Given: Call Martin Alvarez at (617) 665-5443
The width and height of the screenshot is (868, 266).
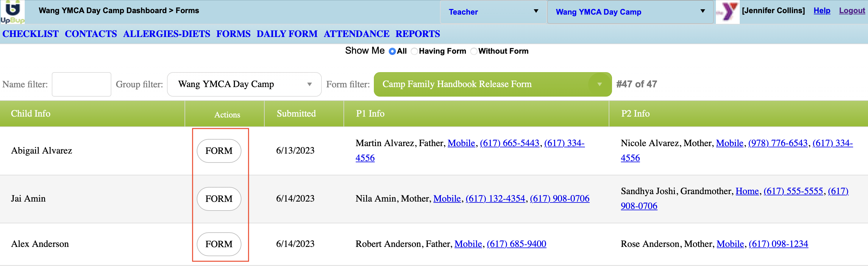Looking at the screenshot, I should pos(510,143).
